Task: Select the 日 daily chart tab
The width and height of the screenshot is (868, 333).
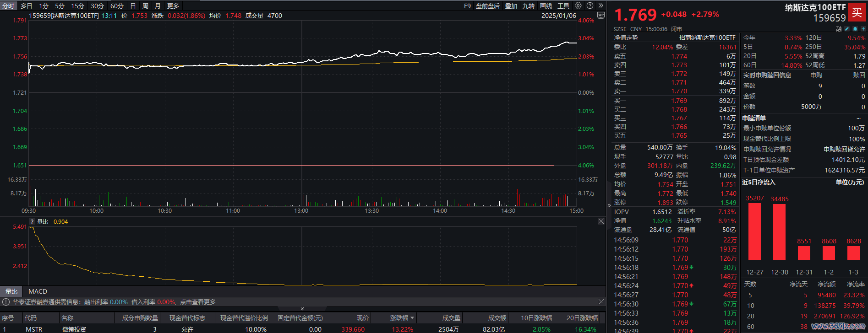Action: (133, 6)
